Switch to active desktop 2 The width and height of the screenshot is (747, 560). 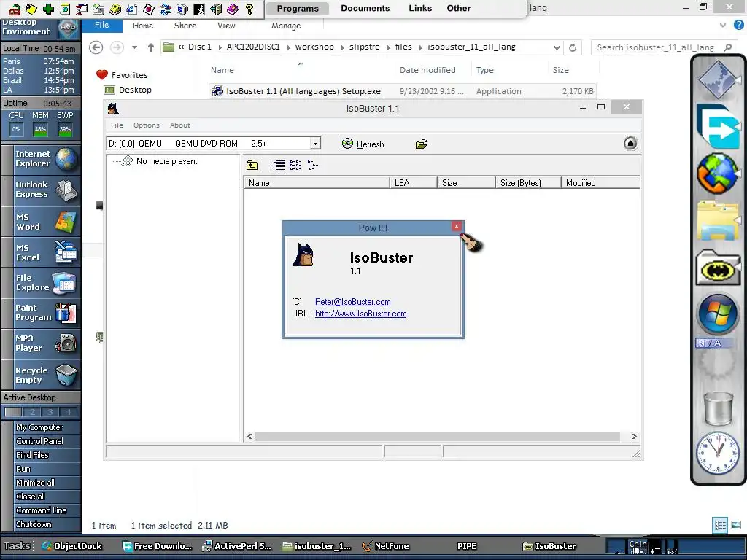tap(32, 412)
